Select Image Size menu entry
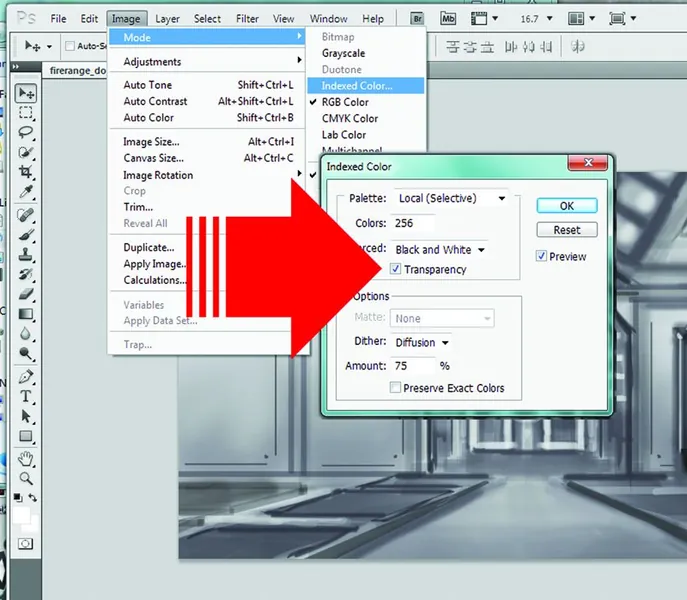The image size is (687, 600). [x=208, y=142]
